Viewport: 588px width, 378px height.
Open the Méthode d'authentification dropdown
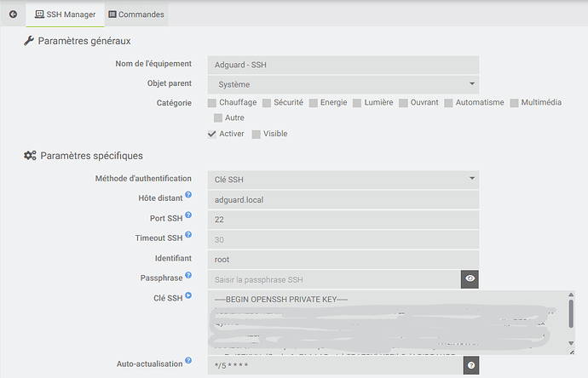[x=343, y=180]
